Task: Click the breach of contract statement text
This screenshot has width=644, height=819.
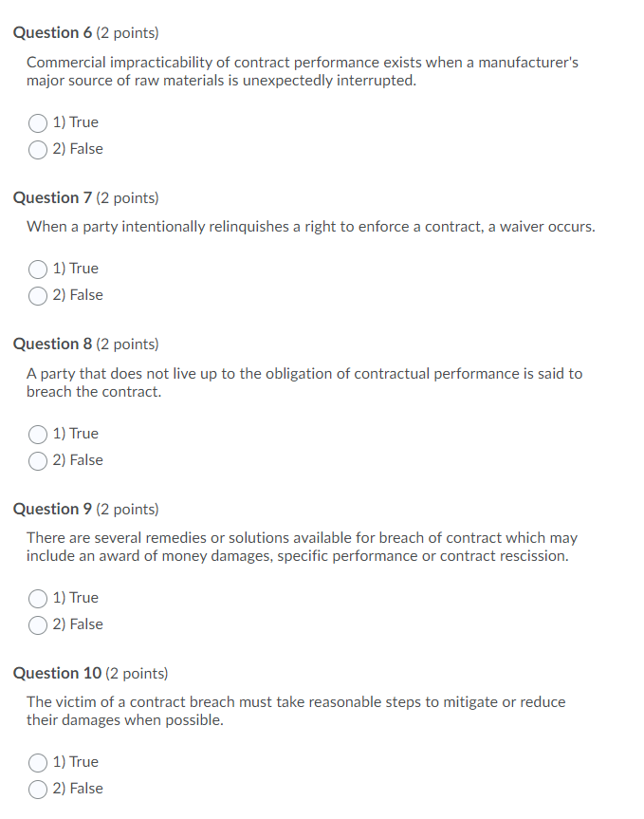Action: click(304, 382)
